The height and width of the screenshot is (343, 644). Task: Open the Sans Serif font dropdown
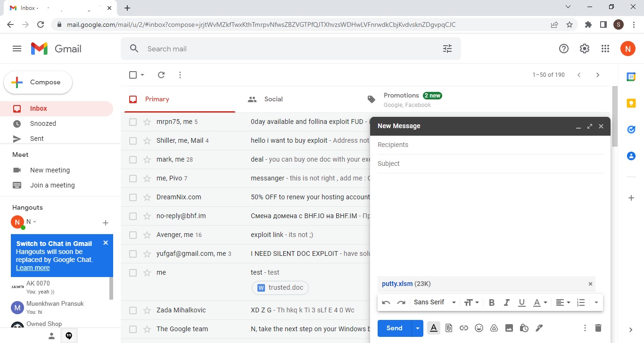tap(435, 302)
